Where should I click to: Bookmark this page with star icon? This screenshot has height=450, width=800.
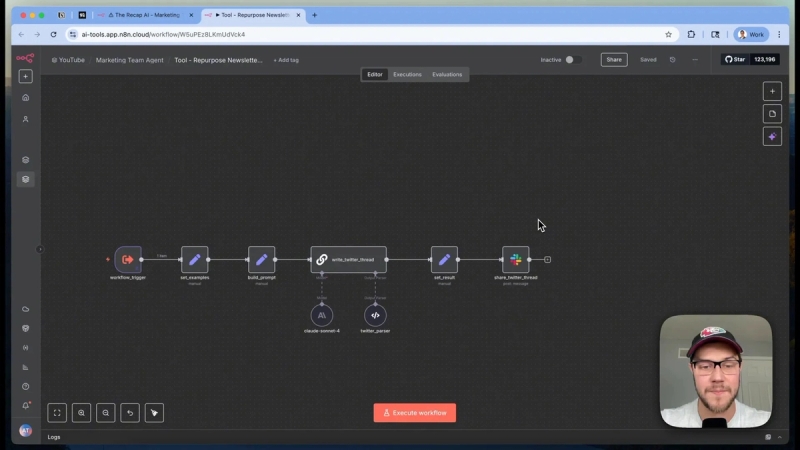[668, 35]
